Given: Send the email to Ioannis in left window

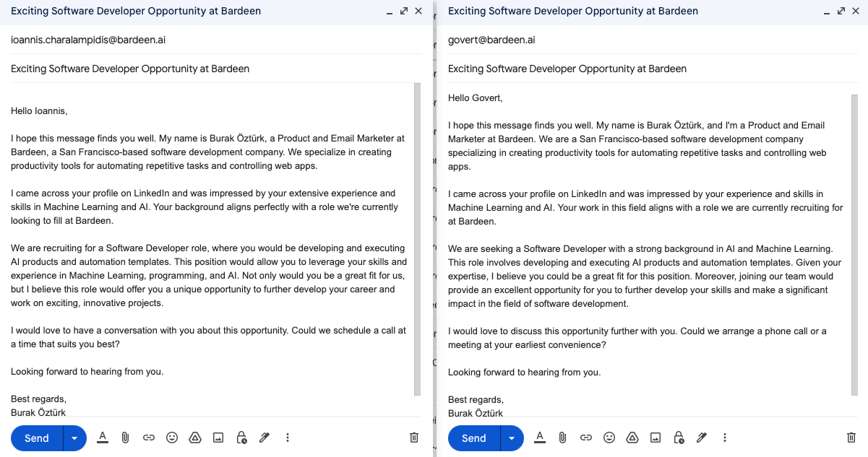Looking at the screenshot, I should 37,438.
